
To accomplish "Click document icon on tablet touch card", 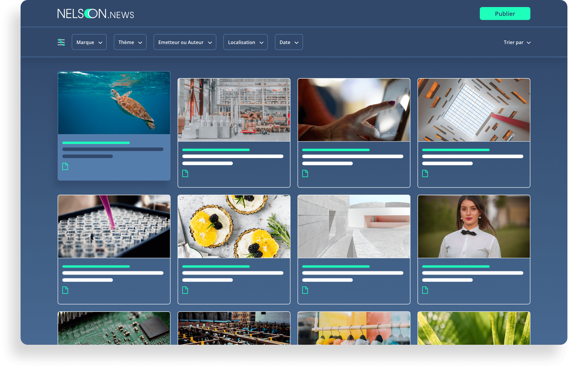I will [x=305, y=174].
